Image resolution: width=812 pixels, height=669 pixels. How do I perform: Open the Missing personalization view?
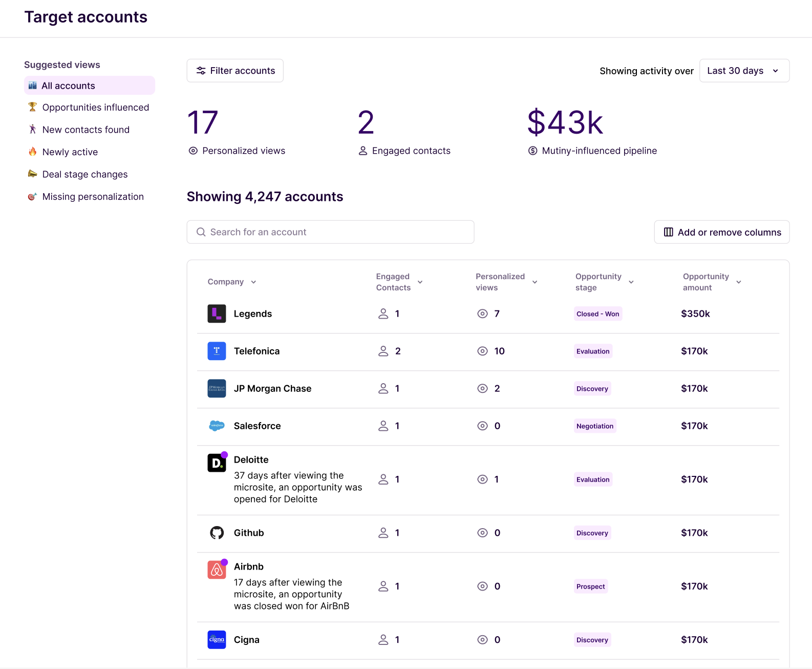click(93, 197)
